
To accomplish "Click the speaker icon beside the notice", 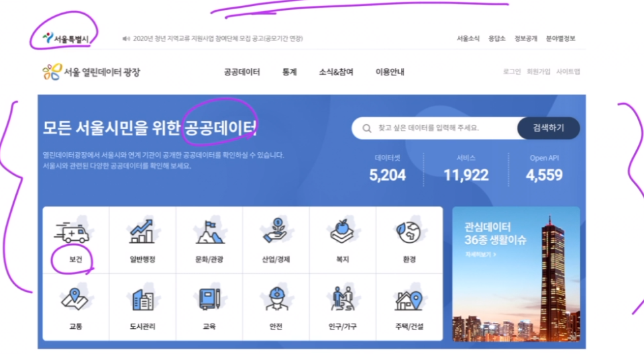I will point(126,38).
